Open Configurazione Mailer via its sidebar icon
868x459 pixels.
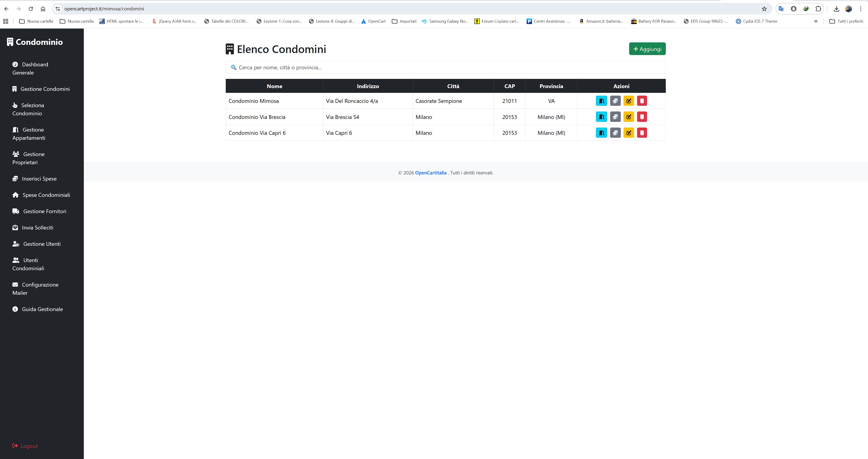click(x=15, y=284)
